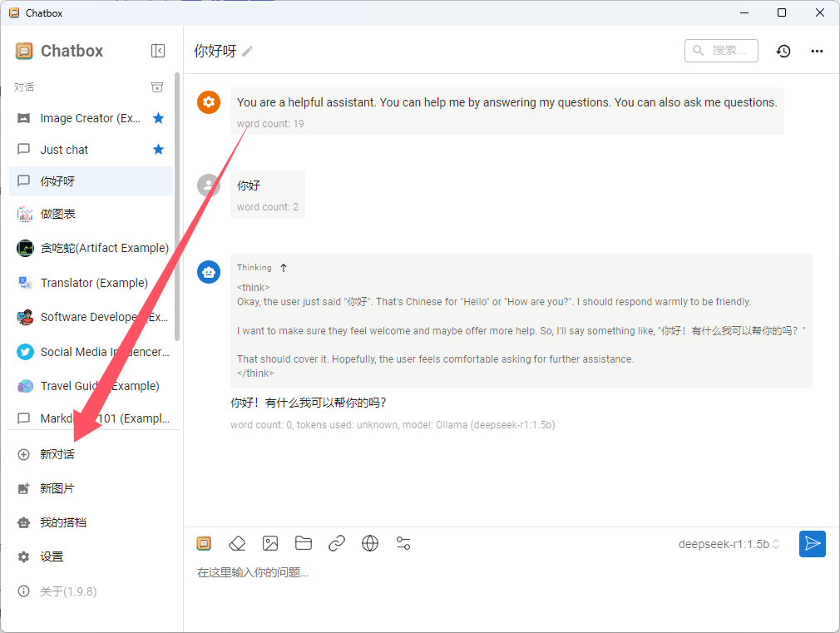Viewport: 840px width, 633px height.
Task: Attach a link using the chain icon
Action: click(x=337, y=543)
